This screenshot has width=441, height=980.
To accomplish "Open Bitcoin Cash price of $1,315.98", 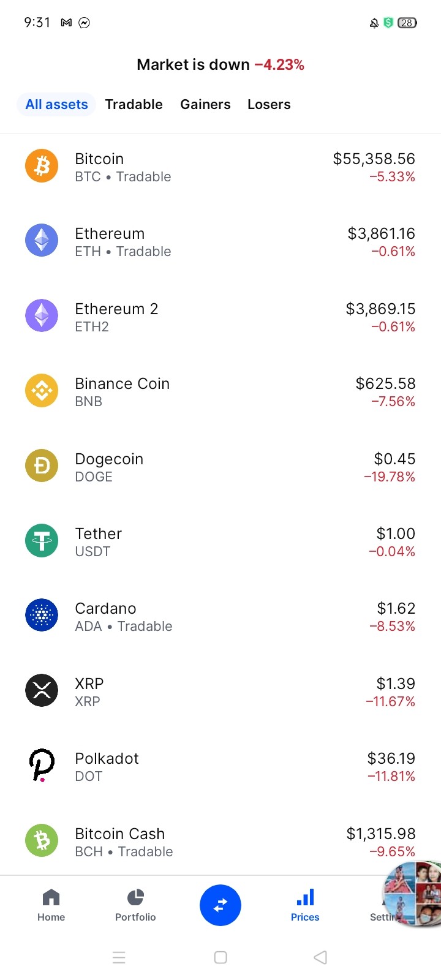I will pos(381,834).
